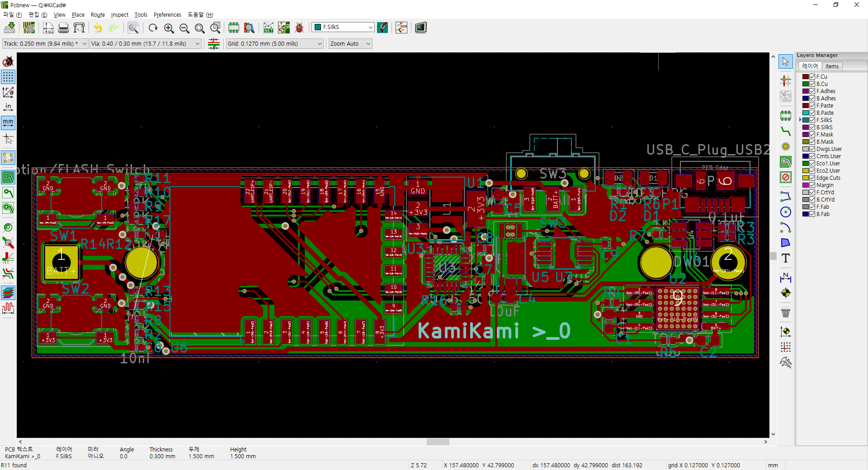Switch units to inches

point(8,107)
